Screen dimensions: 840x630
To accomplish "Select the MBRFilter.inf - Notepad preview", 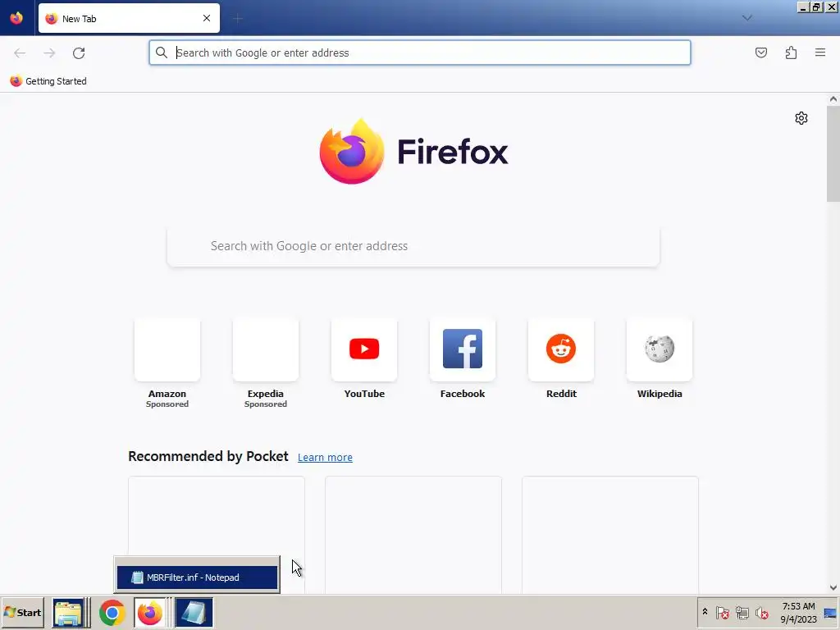I will (197, 577).
